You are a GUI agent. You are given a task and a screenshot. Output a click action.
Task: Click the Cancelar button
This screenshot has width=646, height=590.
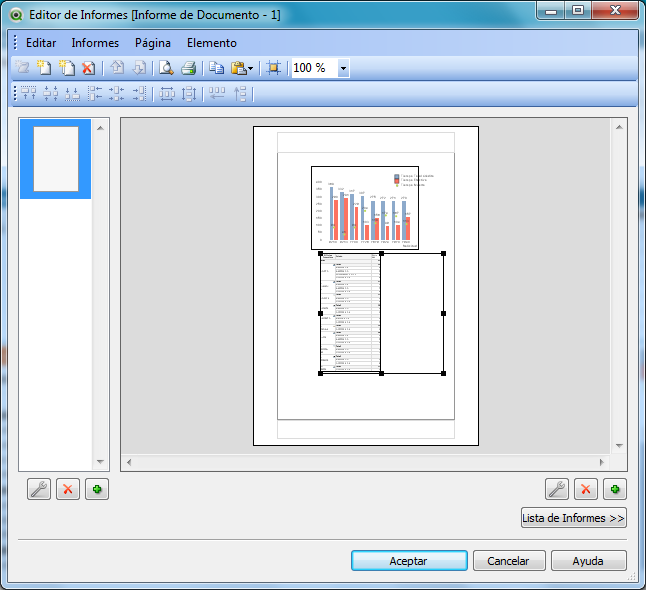[508, 561]
